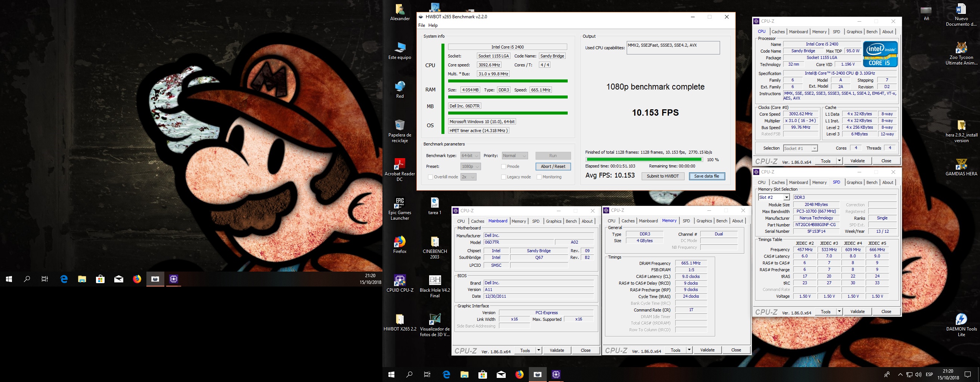
Task: Click the Dell Inc. 06D7TR motherboard field
Action: (465, 106)
